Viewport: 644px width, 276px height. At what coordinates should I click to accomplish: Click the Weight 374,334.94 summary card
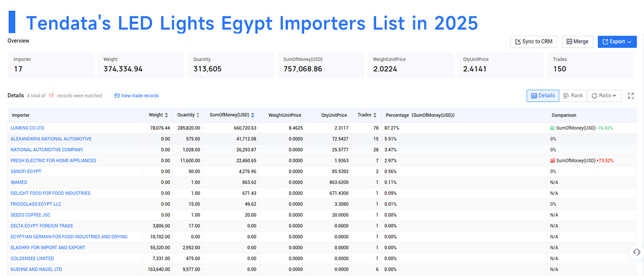[141, 65]
